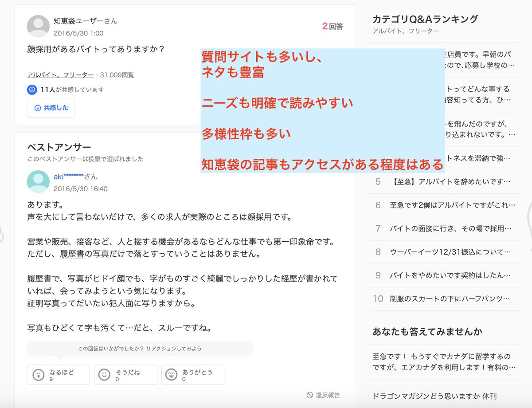The width and height of the screenshot is (532, 408).
Task: Click the なるほど reaction button
Action: pos(59,375)
